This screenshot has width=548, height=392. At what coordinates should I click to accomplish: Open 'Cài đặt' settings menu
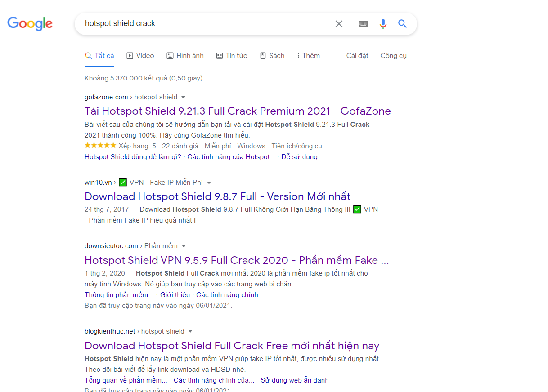click(x=357, y=56)
